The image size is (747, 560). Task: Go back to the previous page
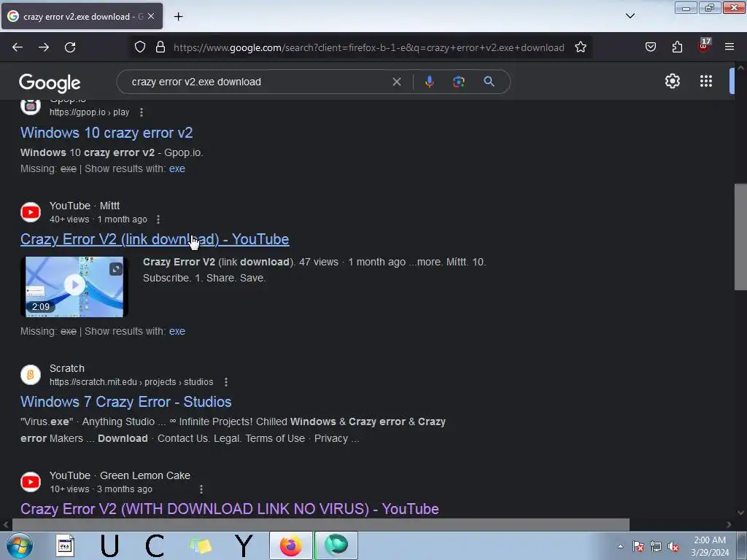(x=18, y=47)
